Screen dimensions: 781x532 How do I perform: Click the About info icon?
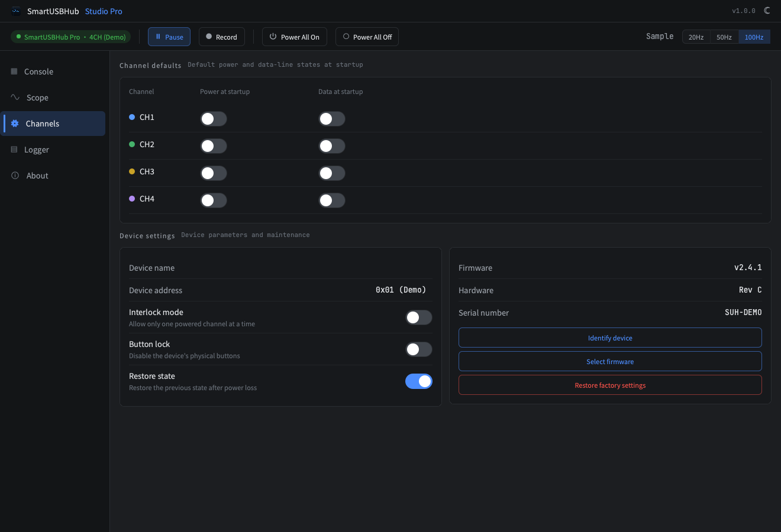15,176
